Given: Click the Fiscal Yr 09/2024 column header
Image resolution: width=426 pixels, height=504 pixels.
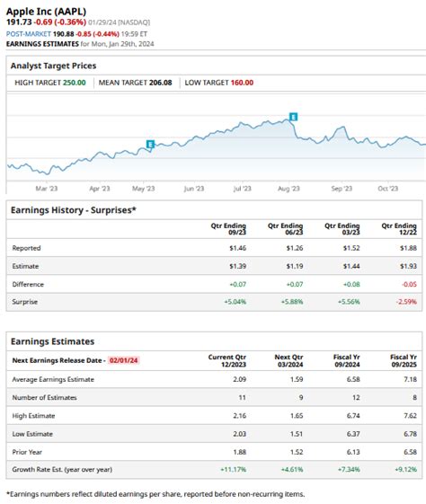Looking at the screenshot, I should pos(347,360).
